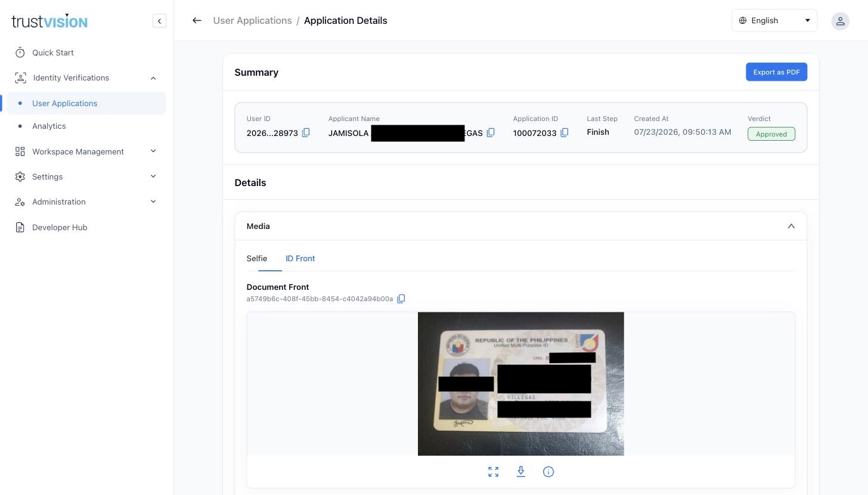Open the English language dropdown
The image size is (868, 495).
(774, 20)
